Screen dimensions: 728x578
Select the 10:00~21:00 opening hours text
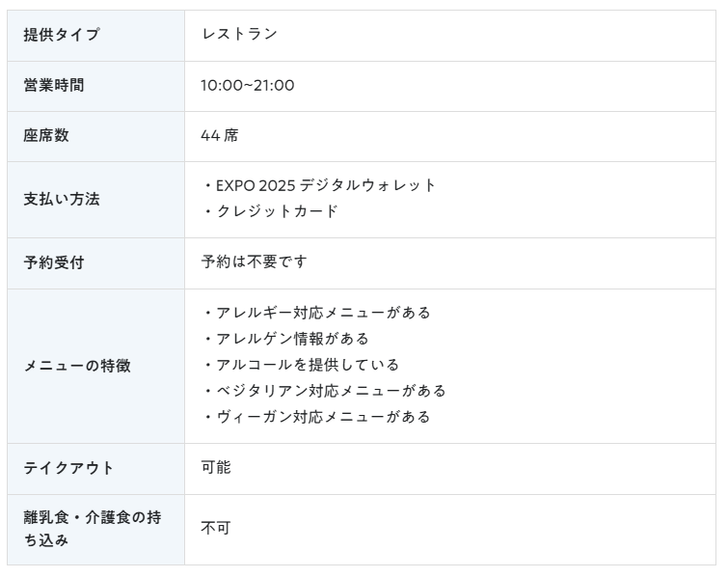(248, 86)
